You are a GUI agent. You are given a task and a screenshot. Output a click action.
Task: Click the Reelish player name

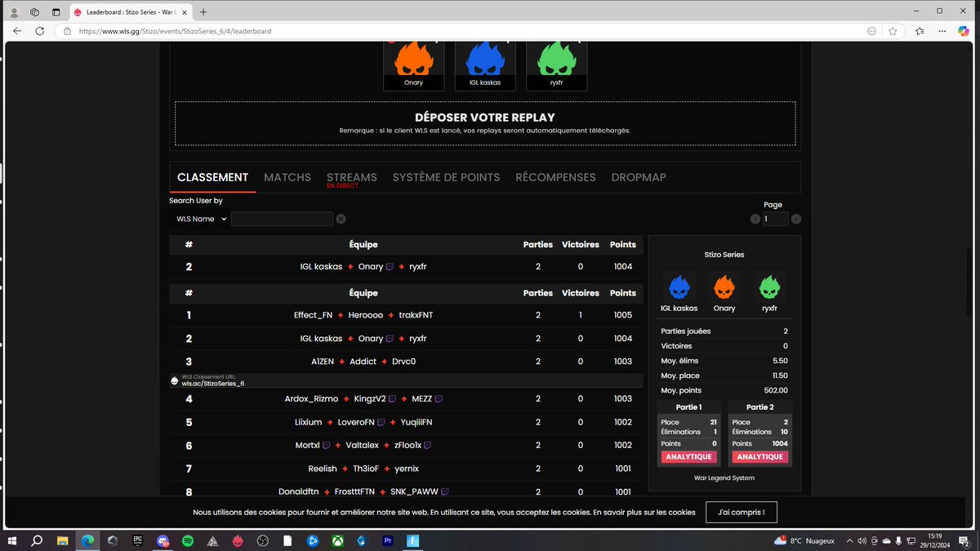click(323, 469)
